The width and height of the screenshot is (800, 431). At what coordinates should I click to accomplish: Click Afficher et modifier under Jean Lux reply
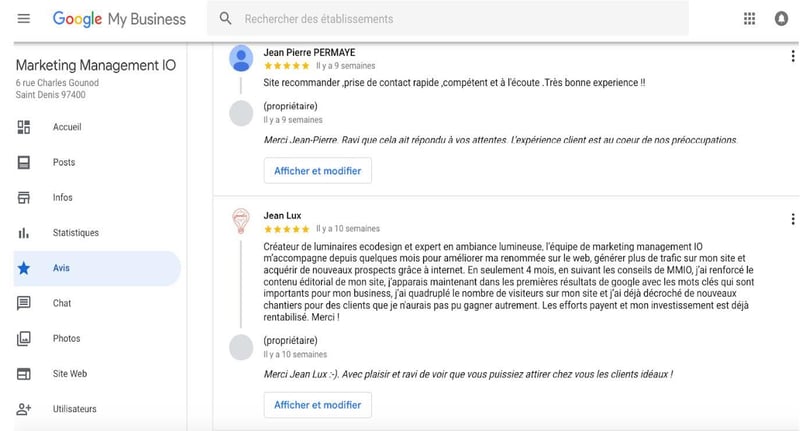[x=318, y=405]
